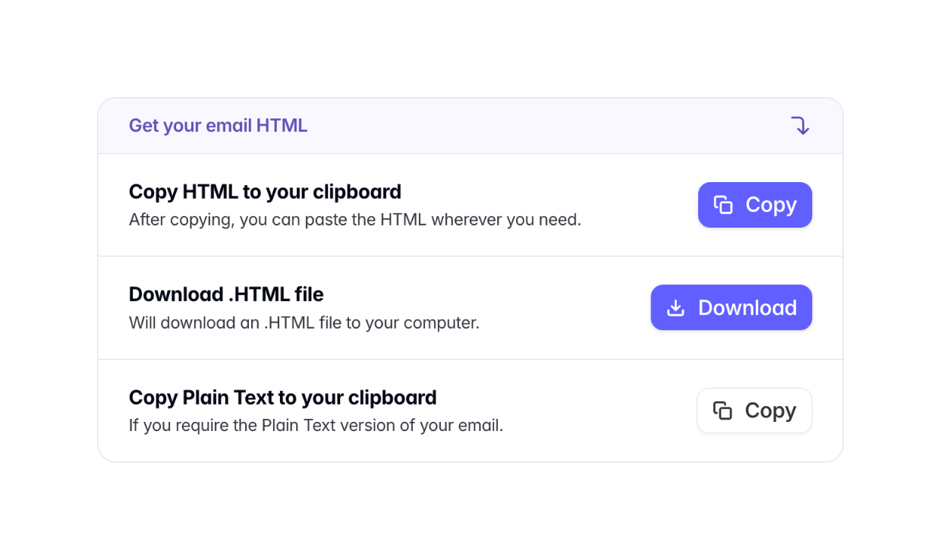Click the copy icon on the purple Copy button
The width and height of the screenshot is (941, 560).
click(x=723, y=205)
